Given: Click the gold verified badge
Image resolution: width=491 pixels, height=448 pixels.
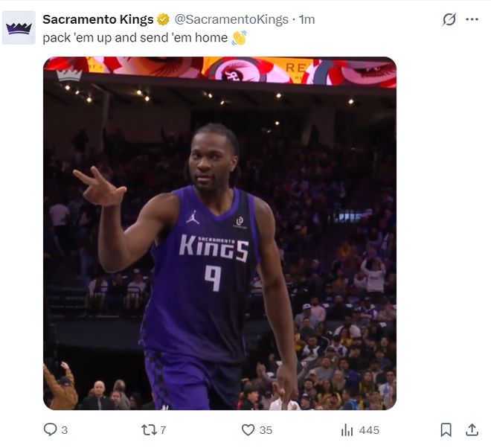Looking at the screenshot, I should point(163,19).
